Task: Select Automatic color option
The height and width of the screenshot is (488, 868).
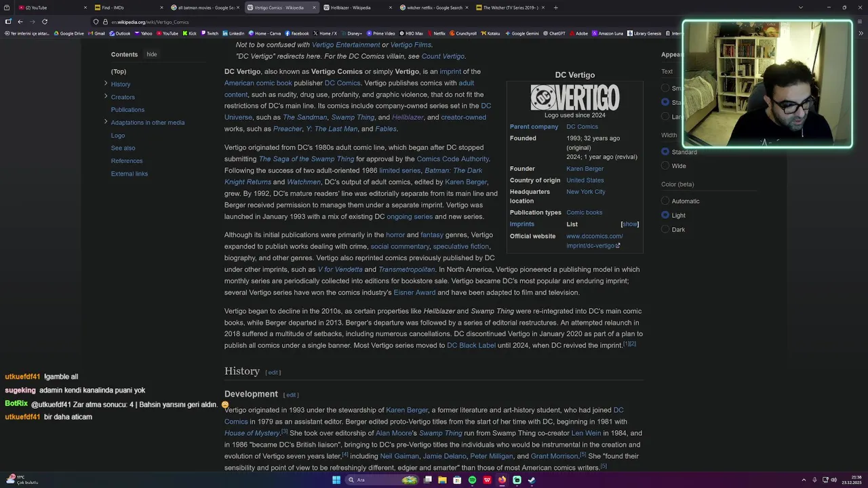Action: [x=665, y=201]
